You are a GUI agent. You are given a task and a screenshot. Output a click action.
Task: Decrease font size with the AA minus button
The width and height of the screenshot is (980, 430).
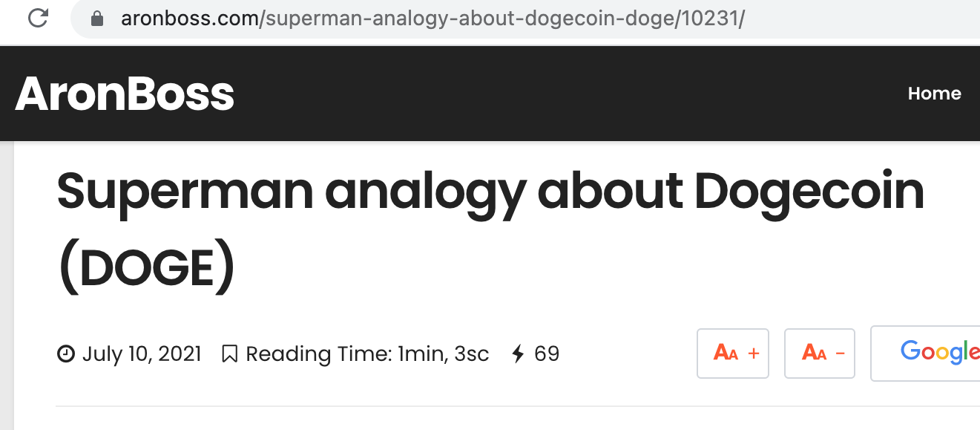click(820, 354)
